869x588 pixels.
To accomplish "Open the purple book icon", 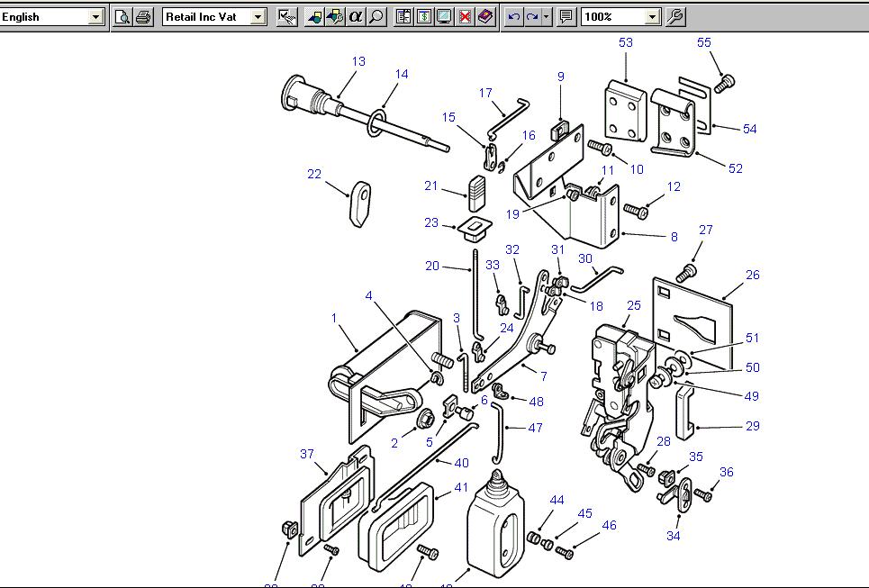I will click(x=485, y=17).
